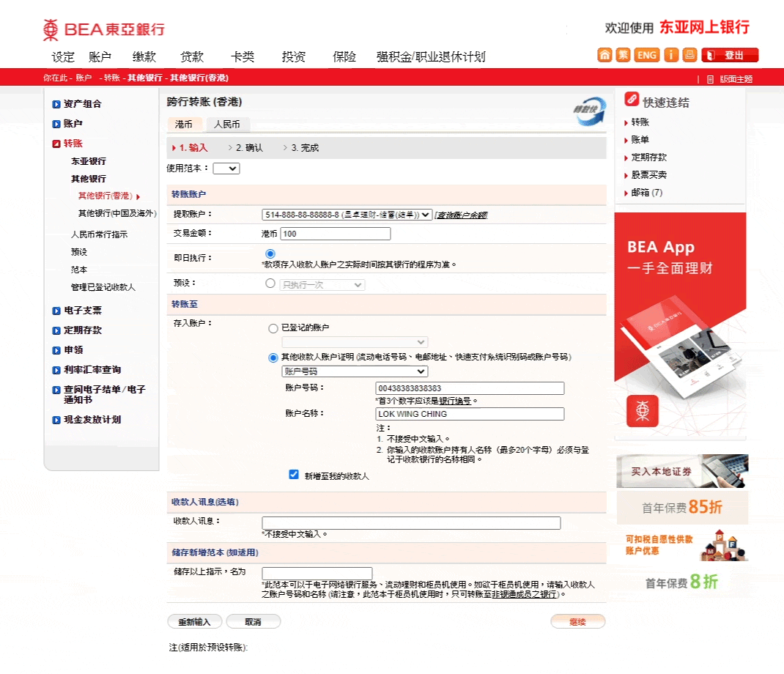Switch to Traditional Chinese with 繁 icon
Viewport: 784px width, 674px height.
click(623, 55)
